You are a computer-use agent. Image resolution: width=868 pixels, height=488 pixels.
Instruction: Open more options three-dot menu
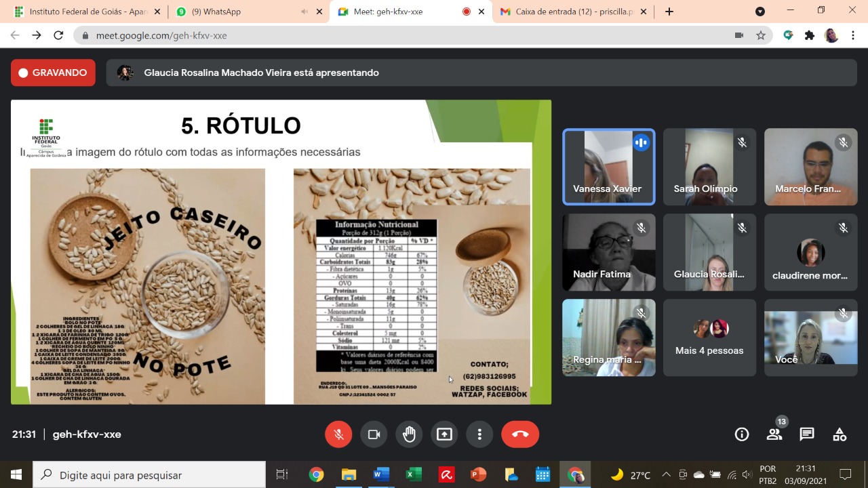click(479, 434)
